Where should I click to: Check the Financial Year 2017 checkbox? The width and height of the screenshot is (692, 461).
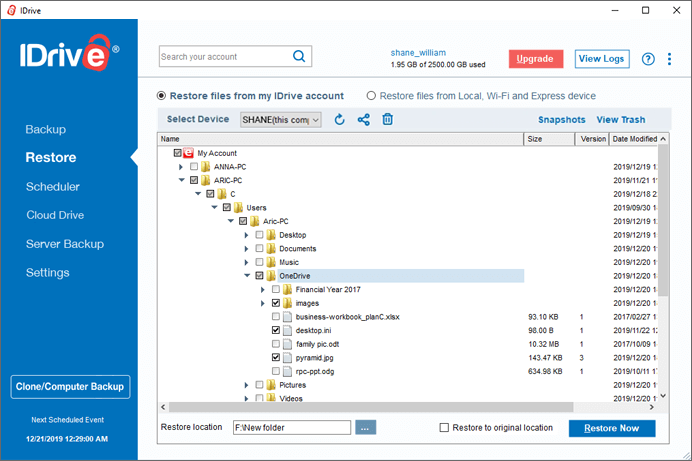tap(276, 289)
